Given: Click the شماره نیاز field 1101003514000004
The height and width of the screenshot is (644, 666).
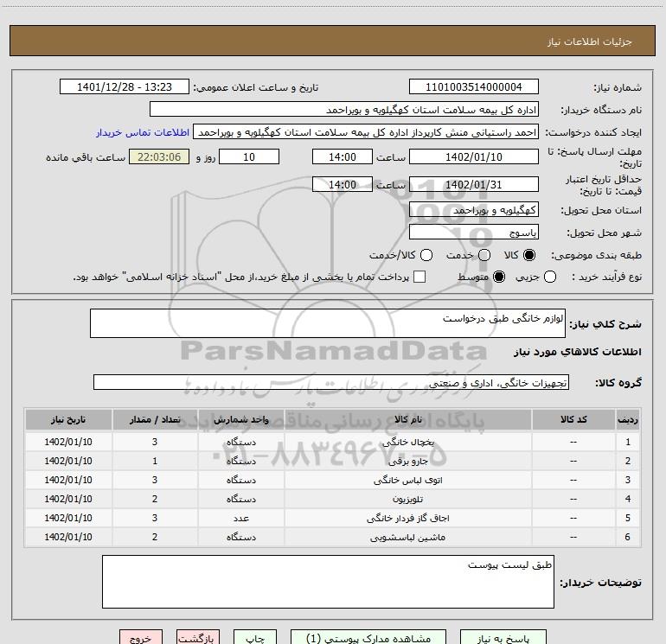Looking at the screenshot, I should click(x=474, y=87).
